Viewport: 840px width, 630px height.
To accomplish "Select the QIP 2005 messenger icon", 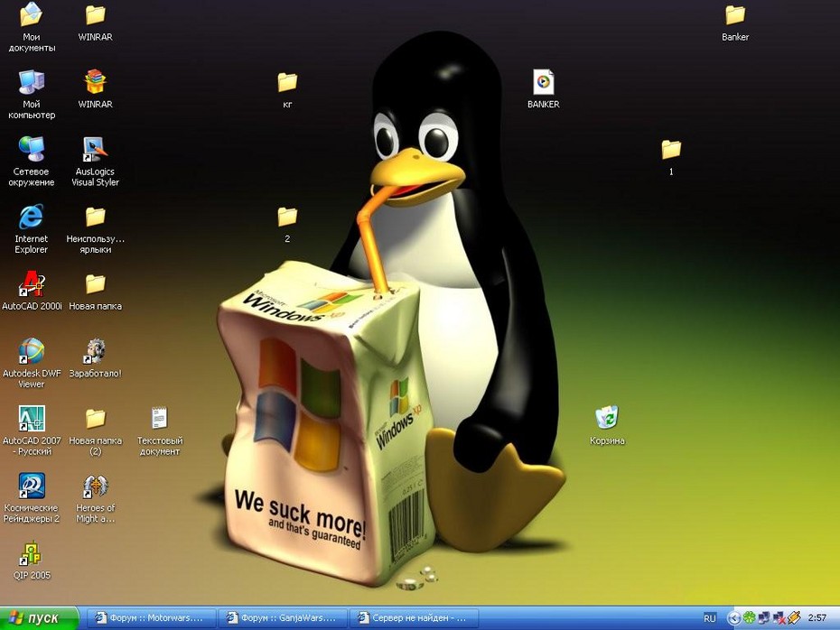I will point(32,553).
